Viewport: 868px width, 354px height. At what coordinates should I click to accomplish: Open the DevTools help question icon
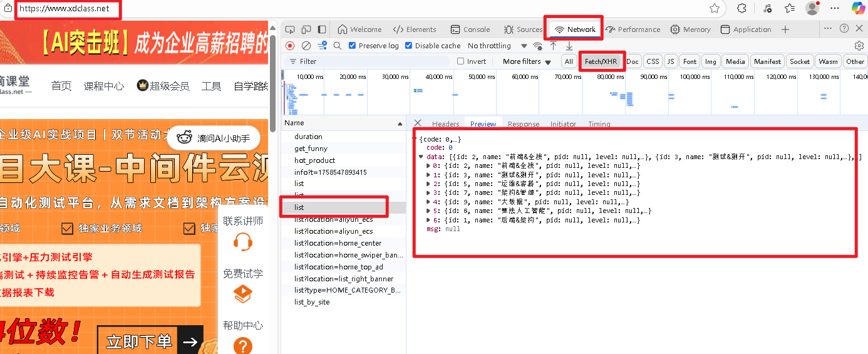coord(844,28)
